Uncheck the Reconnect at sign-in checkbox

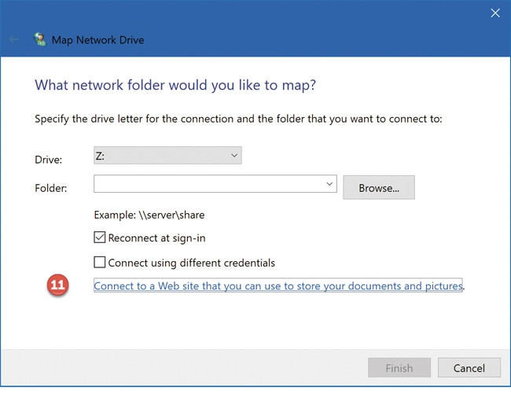(x=100, y=238)
